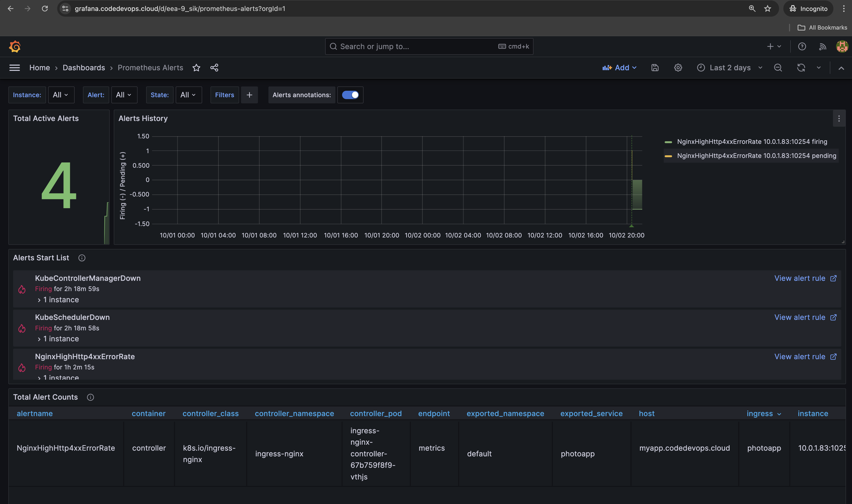The width and height of the screenshot is (852, 504).
Task: View alert rule for KubeControllerManagerDown
Action: [x=805, y=278]
